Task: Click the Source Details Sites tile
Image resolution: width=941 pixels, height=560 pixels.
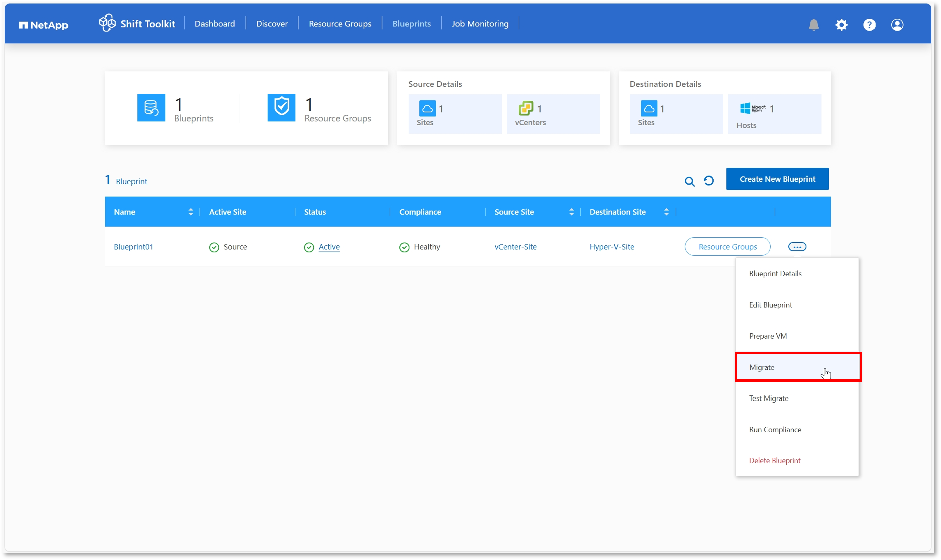Action: (x=454, y=114)
